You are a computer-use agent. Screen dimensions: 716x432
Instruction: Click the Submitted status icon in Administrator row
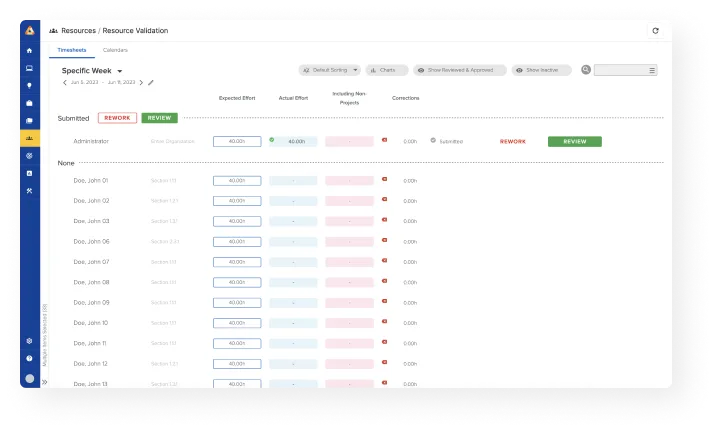(433, 141)
